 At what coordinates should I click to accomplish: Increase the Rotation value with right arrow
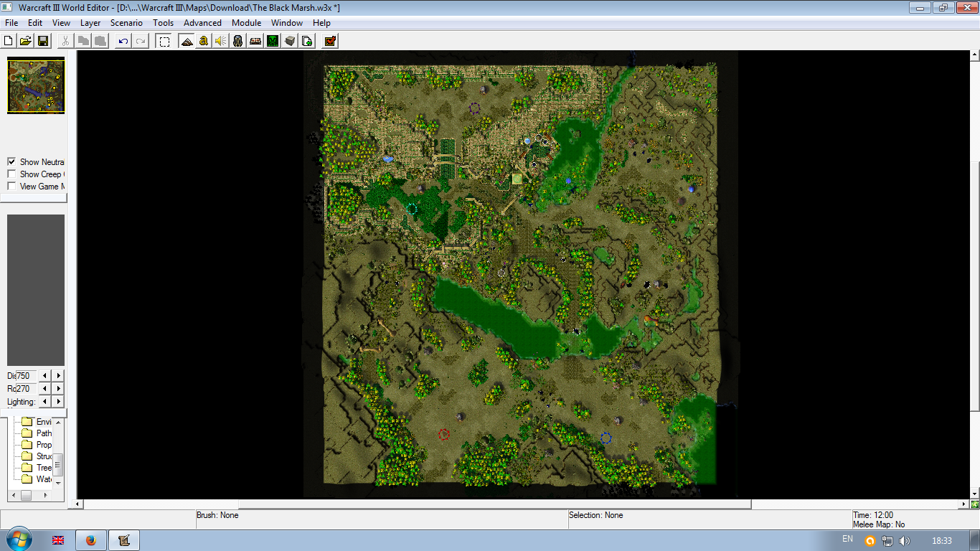click(58, 388)
